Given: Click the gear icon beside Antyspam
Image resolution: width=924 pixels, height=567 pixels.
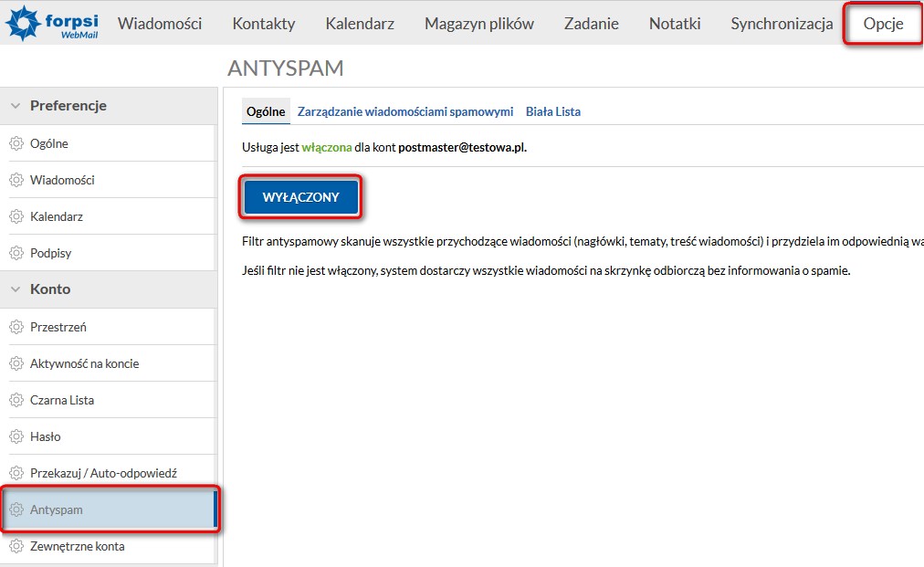Looking at the screenshot, I should pyautogui.click(x=16, y=509).
